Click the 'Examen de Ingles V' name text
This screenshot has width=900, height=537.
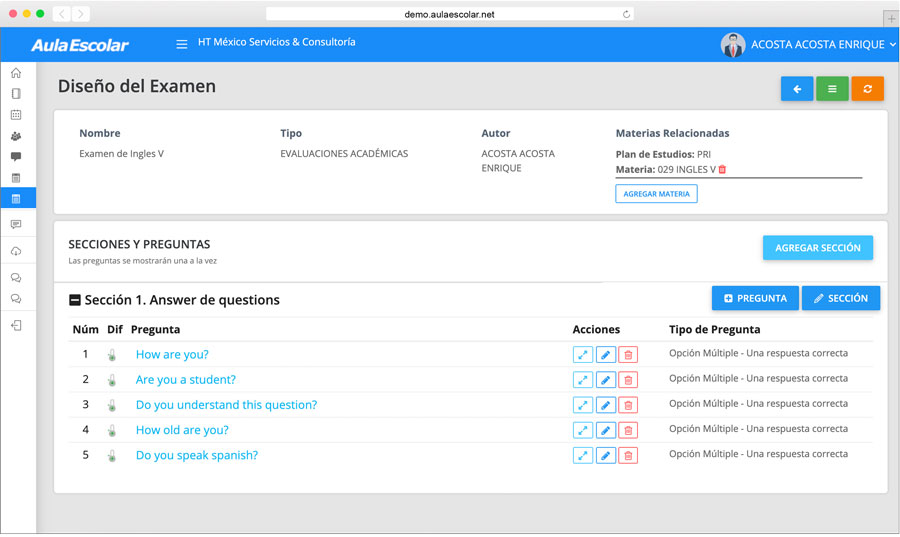point(121,154)
